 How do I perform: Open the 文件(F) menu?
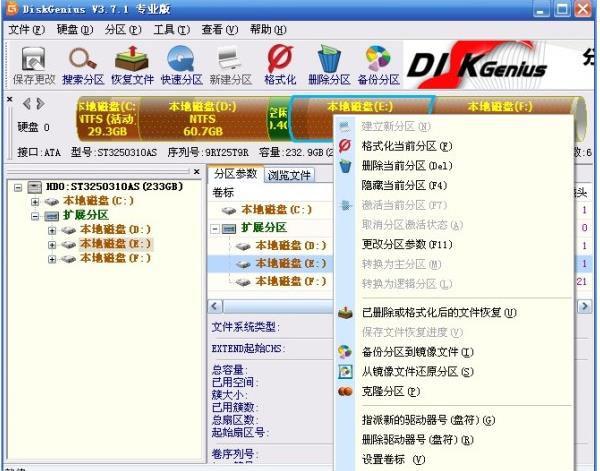coord(27,29)
